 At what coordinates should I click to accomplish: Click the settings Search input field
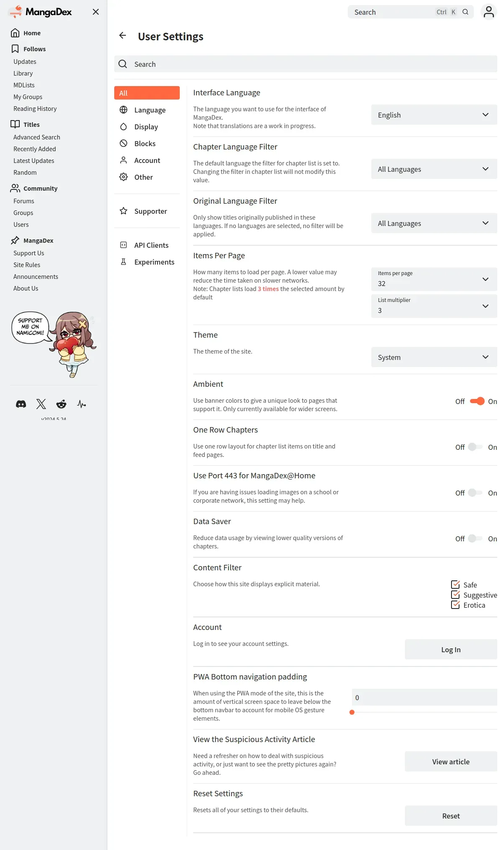point(306,64)
